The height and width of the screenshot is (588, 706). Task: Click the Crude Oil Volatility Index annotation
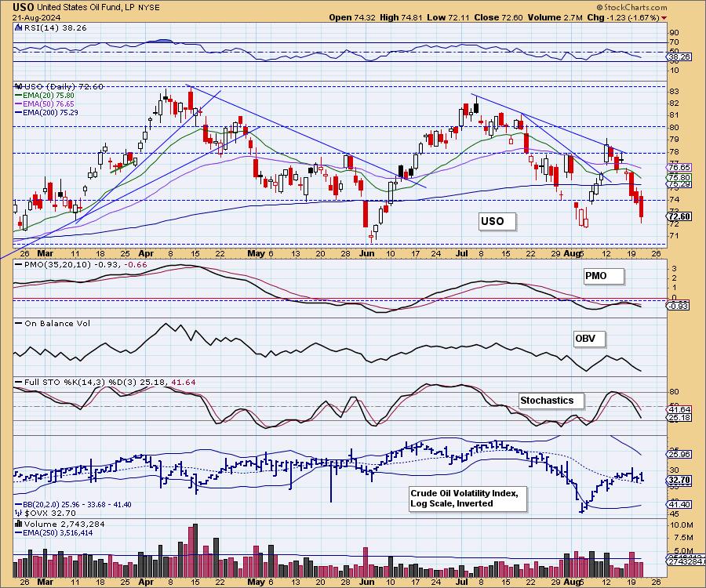(468, 499)
